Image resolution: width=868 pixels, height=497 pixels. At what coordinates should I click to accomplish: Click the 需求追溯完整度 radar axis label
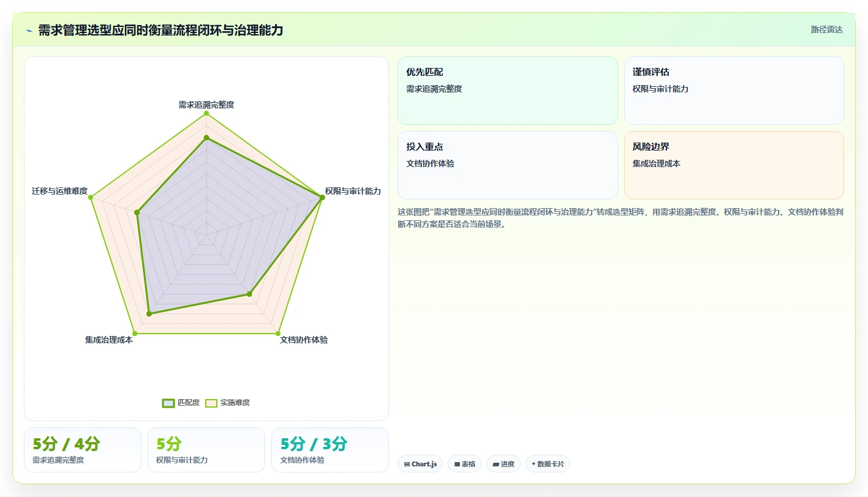pyautogui.click(x=206, y=105)
